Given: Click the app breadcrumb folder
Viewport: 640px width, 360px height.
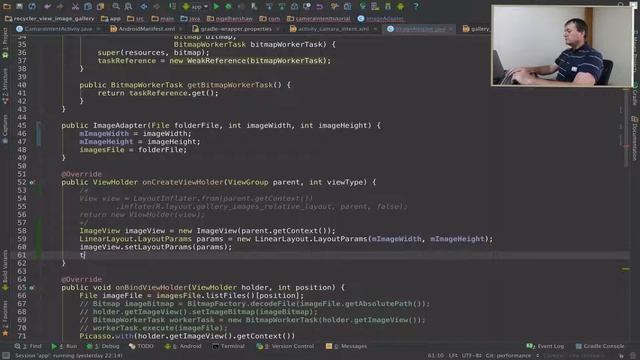Looking at the screenshot, I should pos(111,18).
